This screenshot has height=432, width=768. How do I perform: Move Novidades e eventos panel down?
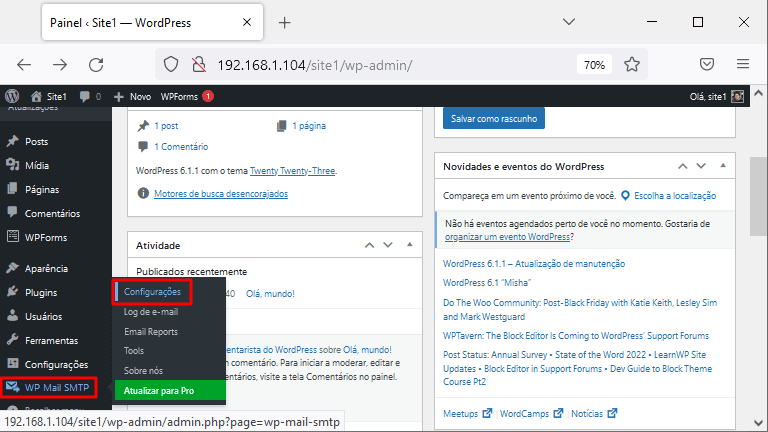point(701,166)
